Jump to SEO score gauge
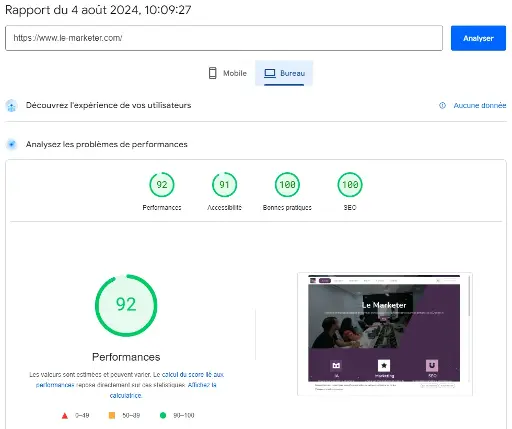 coord(350,184)
